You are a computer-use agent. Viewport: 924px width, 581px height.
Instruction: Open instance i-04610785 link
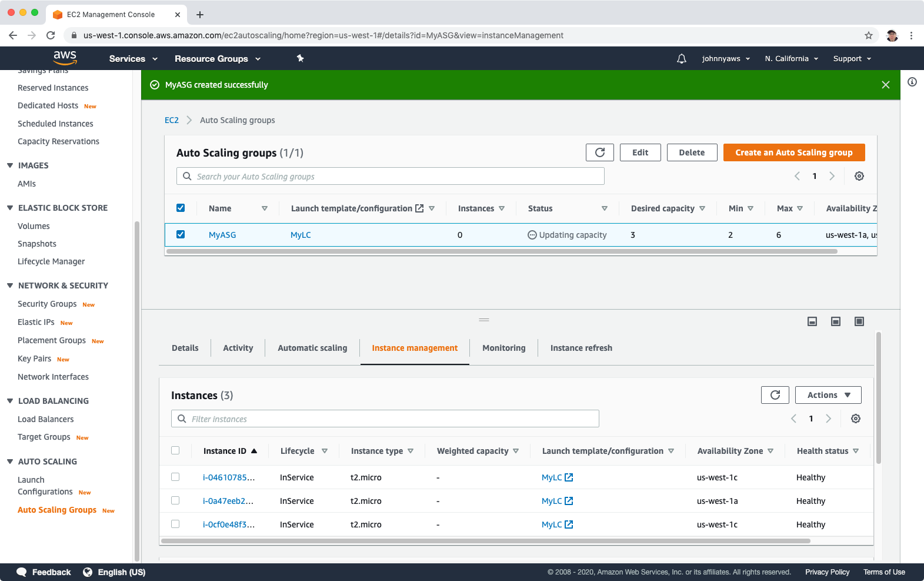tap(229, 477)
